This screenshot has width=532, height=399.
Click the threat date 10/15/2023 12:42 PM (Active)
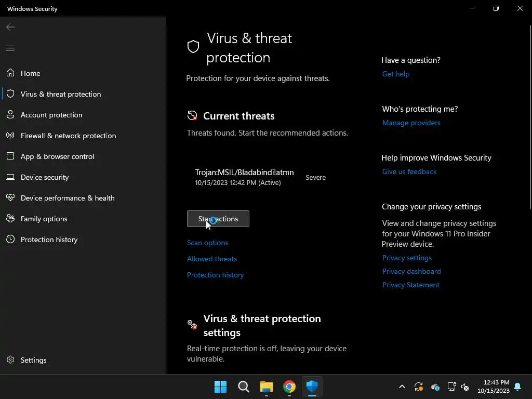coord(238,182)
